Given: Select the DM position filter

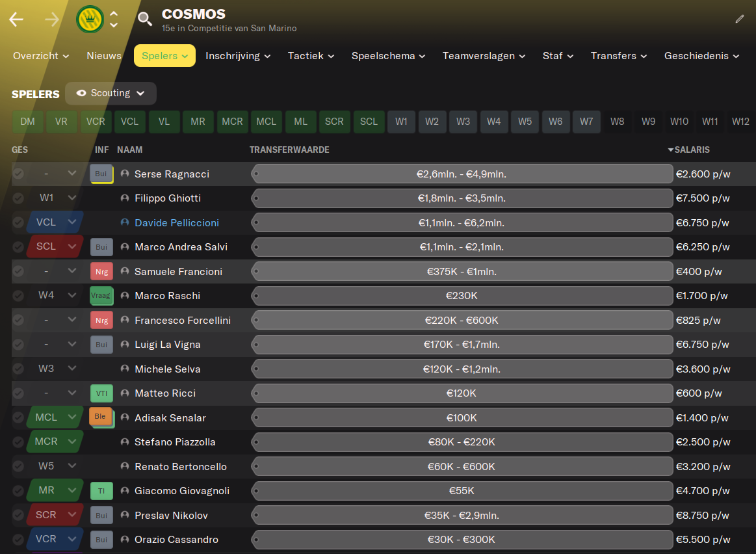Looking at the screenshot, I should (x=27, y=122).
